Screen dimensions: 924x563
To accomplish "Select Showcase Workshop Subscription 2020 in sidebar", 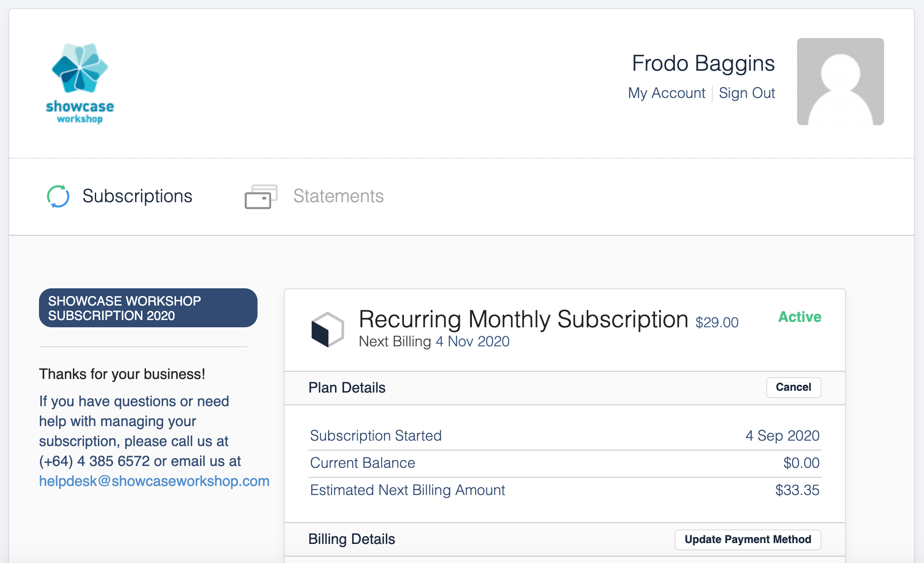I will 148,308.
